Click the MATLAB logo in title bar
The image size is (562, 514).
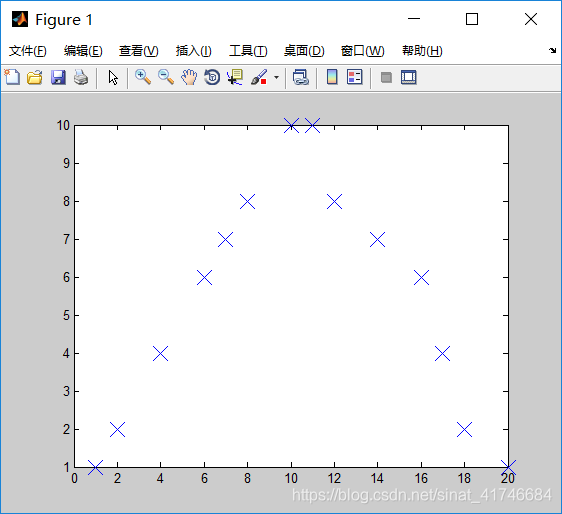20,19
